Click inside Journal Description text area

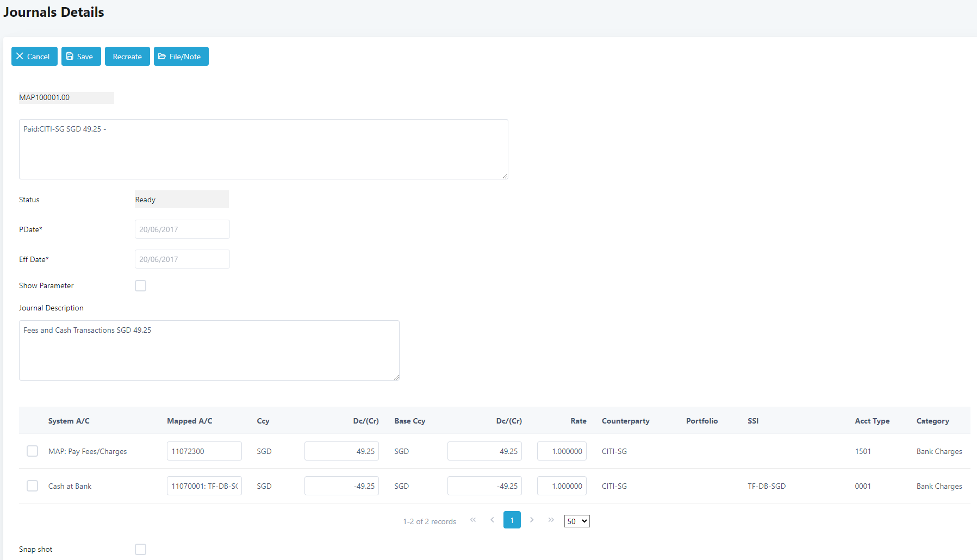tap(209, 351)
